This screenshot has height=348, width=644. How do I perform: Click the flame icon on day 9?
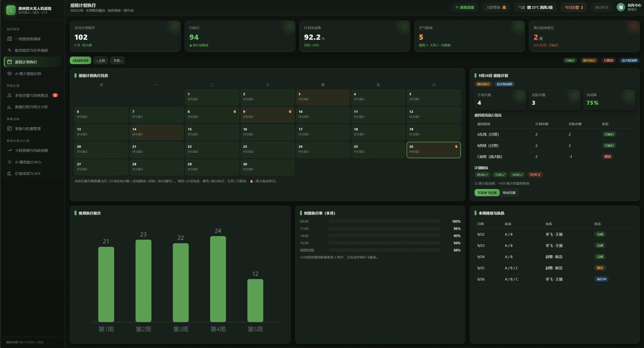[x=290, y=111]
